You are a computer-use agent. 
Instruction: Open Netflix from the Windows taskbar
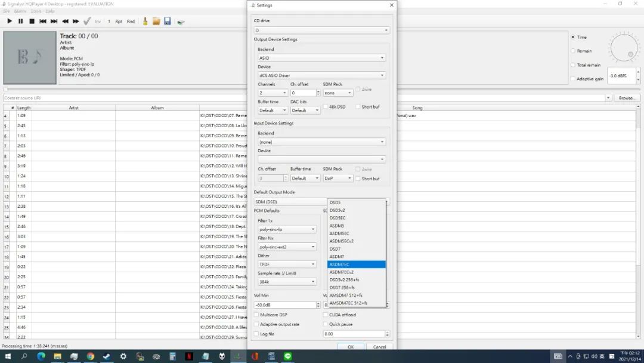(x=188, y=356)
